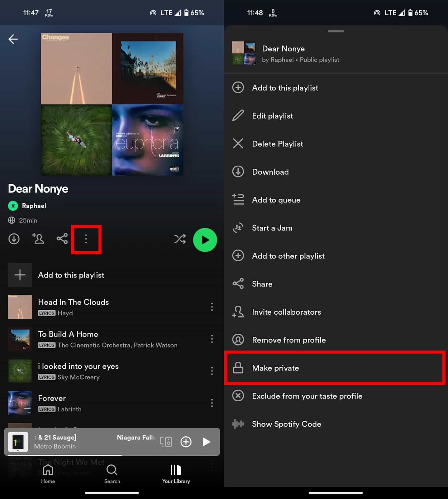Tap the battery indicator in left status bar
Viewport: 448px width, 499px height.
(186, 13)
